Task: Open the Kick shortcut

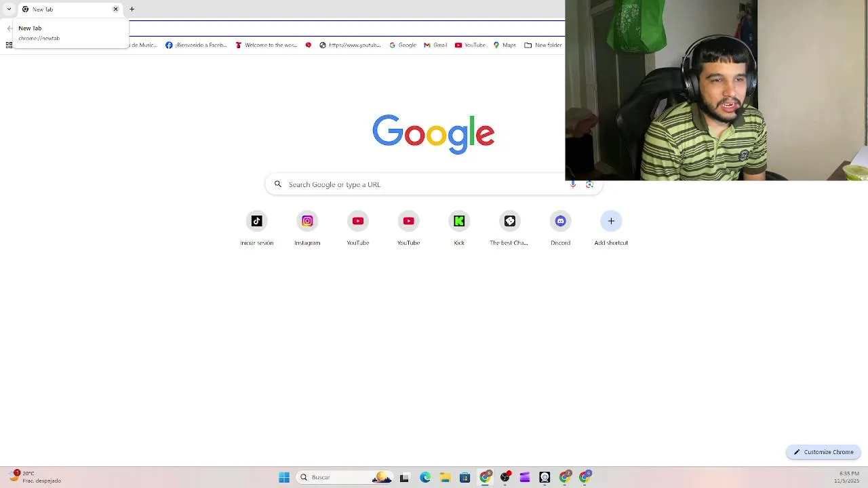Action: (x=459, y=228)
